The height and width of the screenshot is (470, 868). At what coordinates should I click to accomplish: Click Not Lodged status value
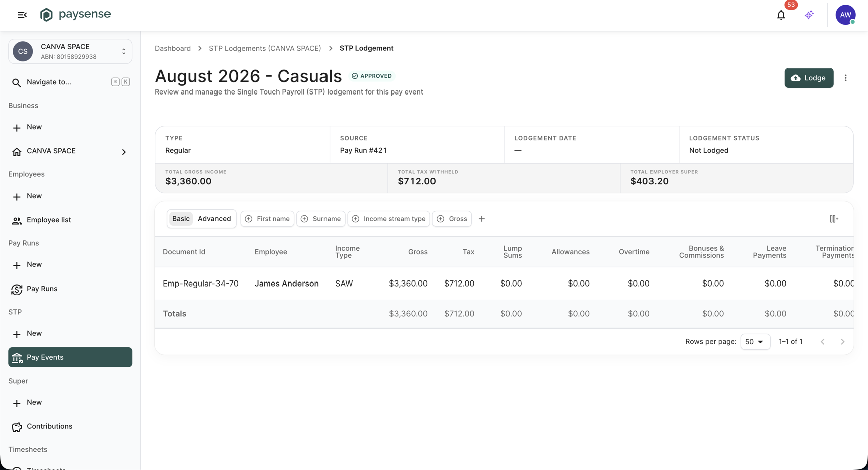[708, 150]
